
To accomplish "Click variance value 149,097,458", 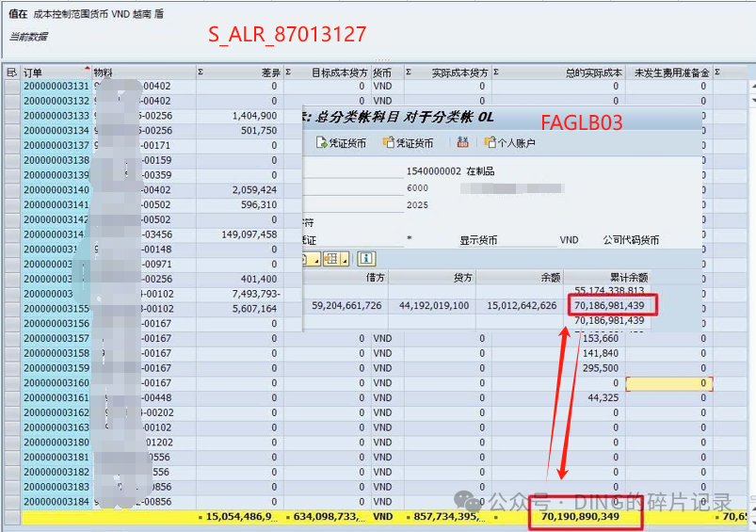I will [249, 234].
